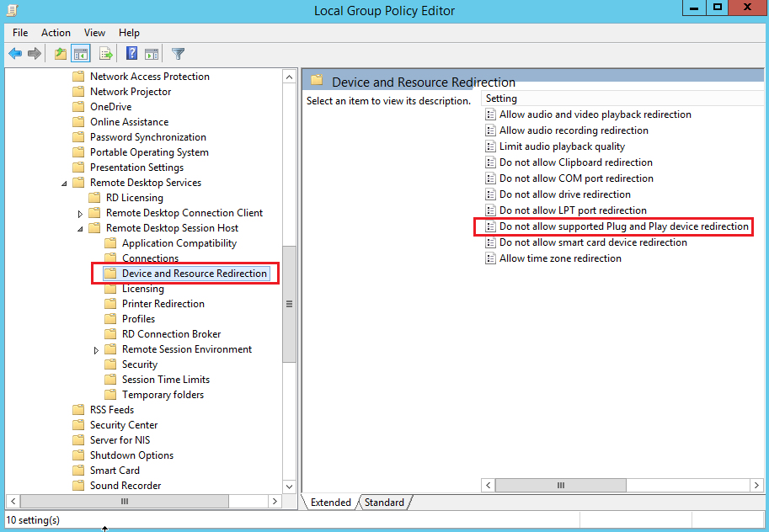The image size is (769, 532).
Task: Select Password Synchronization tree item
Action: (148, 137)
